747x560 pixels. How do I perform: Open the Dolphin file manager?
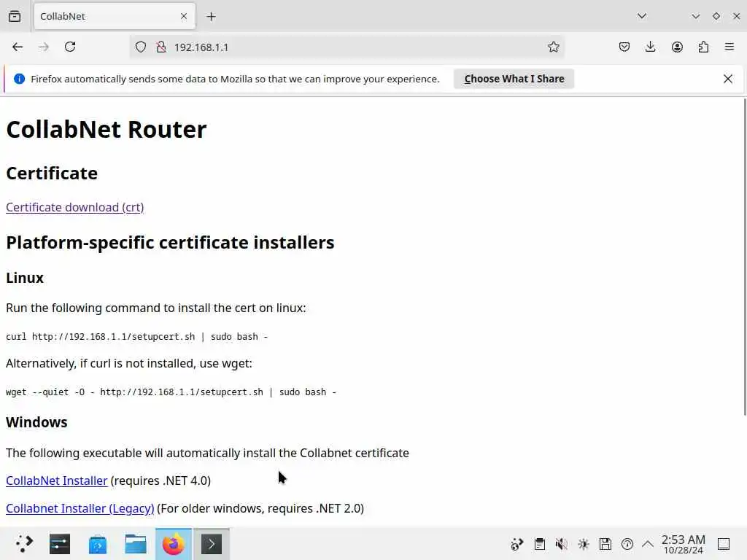pyautogui.click(x=135, y=544)
